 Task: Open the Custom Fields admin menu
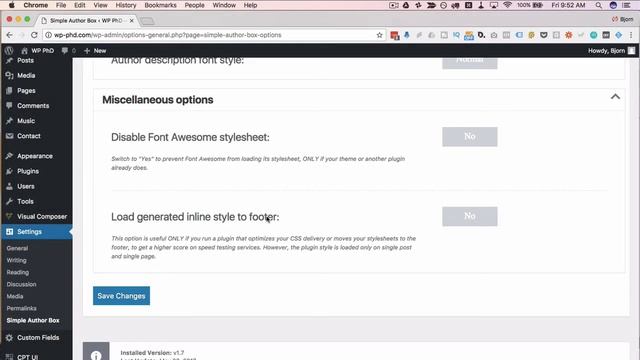[38, 338]
